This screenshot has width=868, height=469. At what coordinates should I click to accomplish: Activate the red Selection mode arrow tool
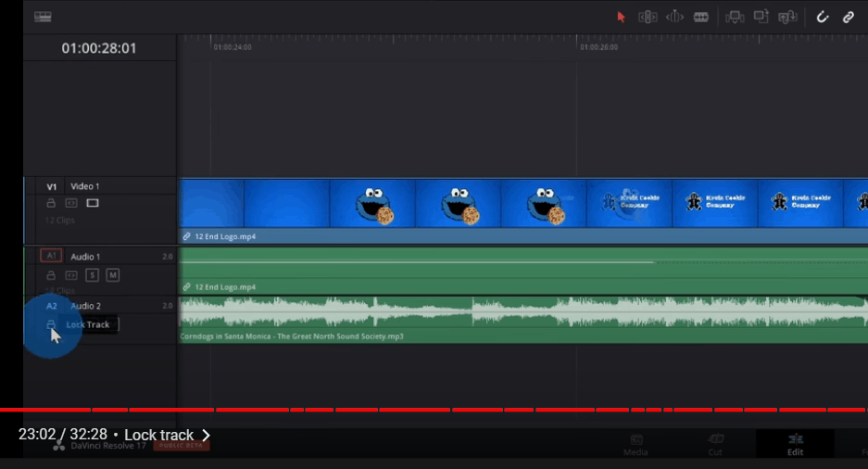point(621,18)
